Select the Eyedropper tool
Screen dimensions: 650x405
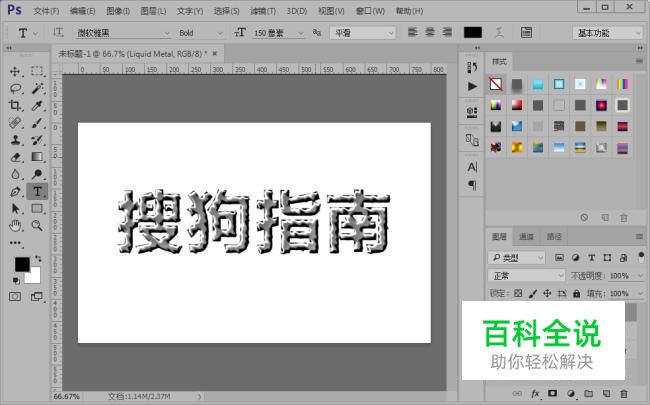click(37, 106)
